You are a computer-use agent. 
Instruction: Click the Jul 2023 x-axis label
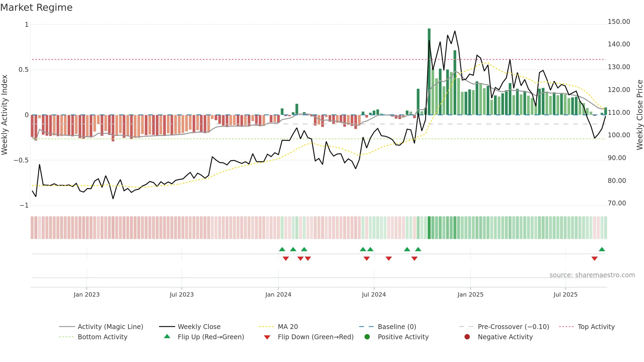click(182, 294)
